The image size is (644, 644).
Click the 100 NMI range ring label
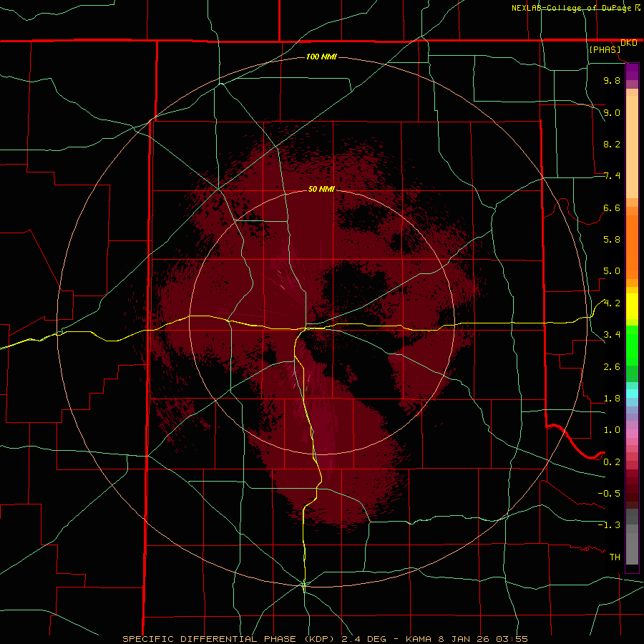tap(321, 57)
